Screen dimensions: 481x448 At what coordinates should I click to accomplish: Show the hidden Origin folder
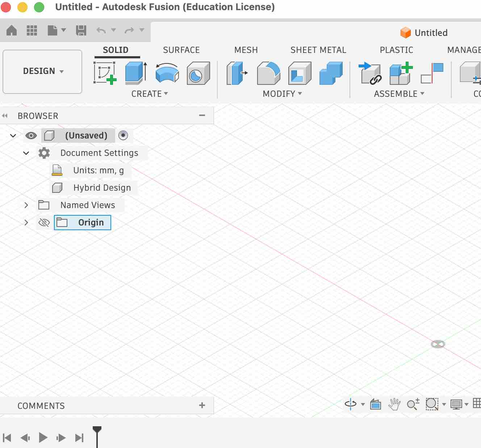coord(44,222)
